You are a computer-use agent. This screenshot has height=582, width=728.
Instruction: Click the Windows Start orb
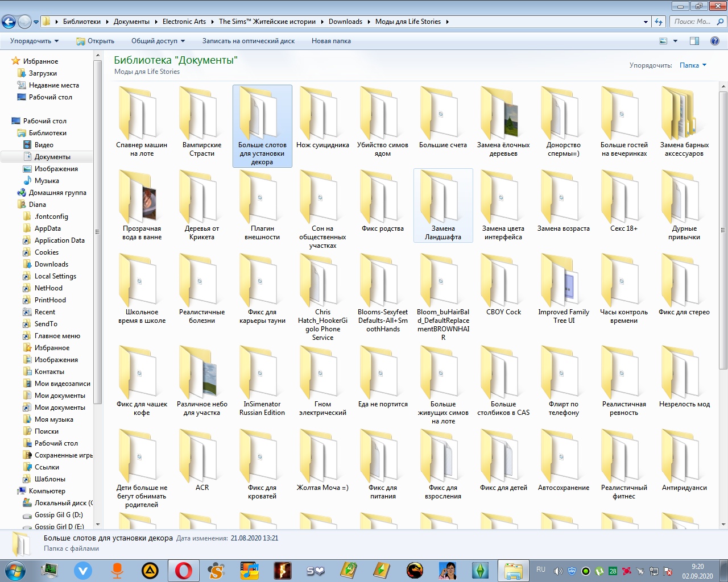click(x=15, y=570)
